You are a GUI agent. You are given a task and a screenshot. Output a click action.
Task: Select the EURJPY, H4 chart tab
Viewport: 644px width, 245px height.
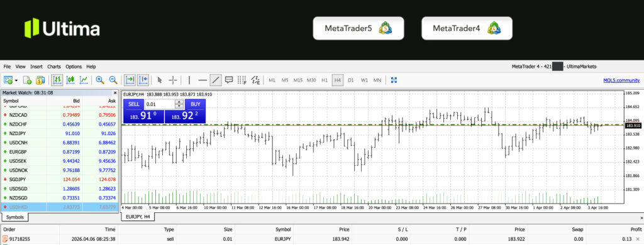point(138,216)
